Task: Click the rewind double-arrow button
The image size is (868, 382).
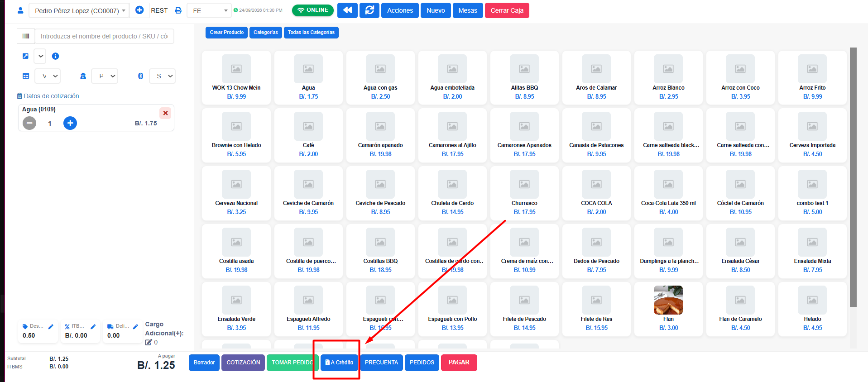Action: tap(347, 10)
